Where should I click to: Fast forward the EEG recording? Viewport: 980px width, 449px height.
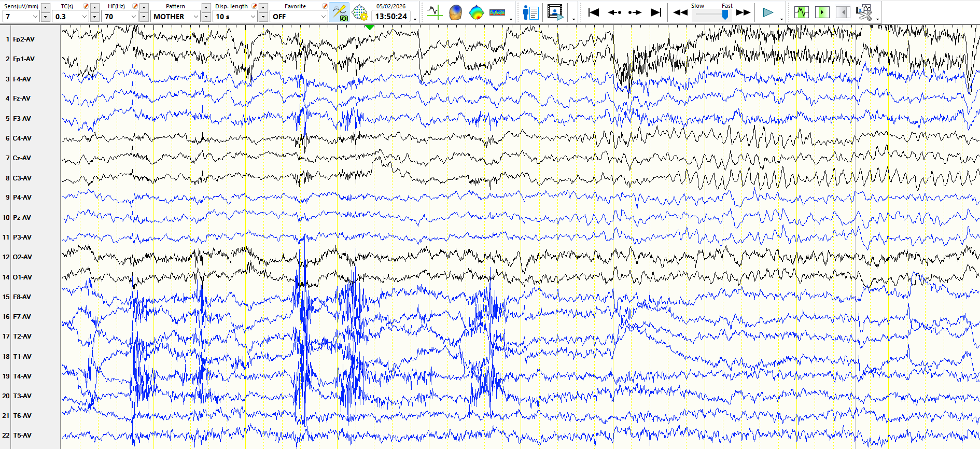click(743, 12)
